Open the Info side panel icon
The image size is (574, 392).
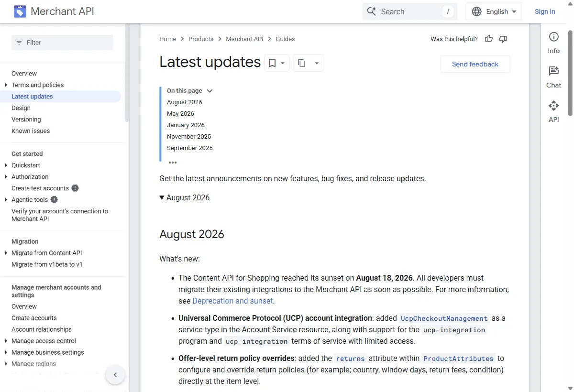[553, 37]
